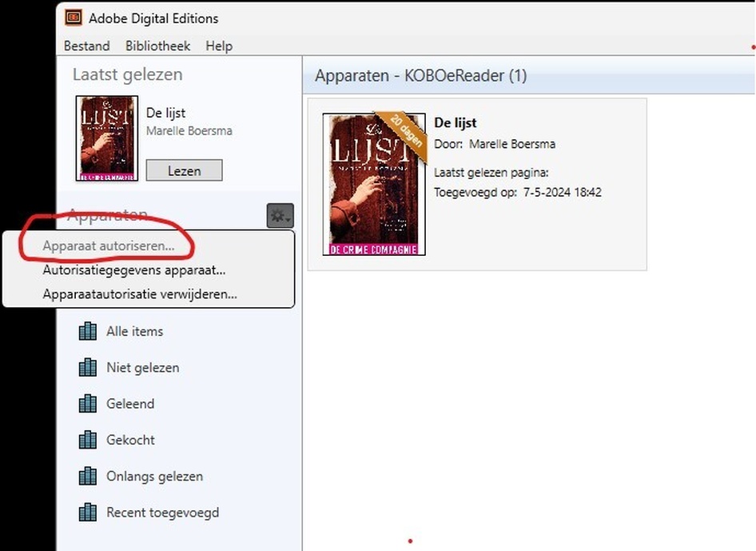Click the De lijst title under Laatst gelezen
The width and height of the screenshot is (756, 551).
tap(166, 113)
